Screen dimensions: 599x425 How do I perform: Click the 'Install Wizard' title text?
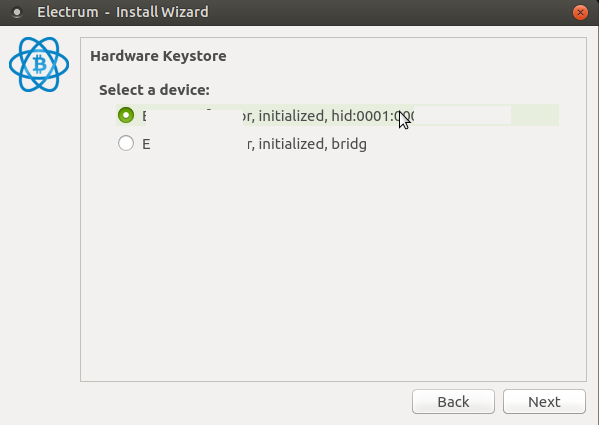pyautogui.click(x=162, y=12)
